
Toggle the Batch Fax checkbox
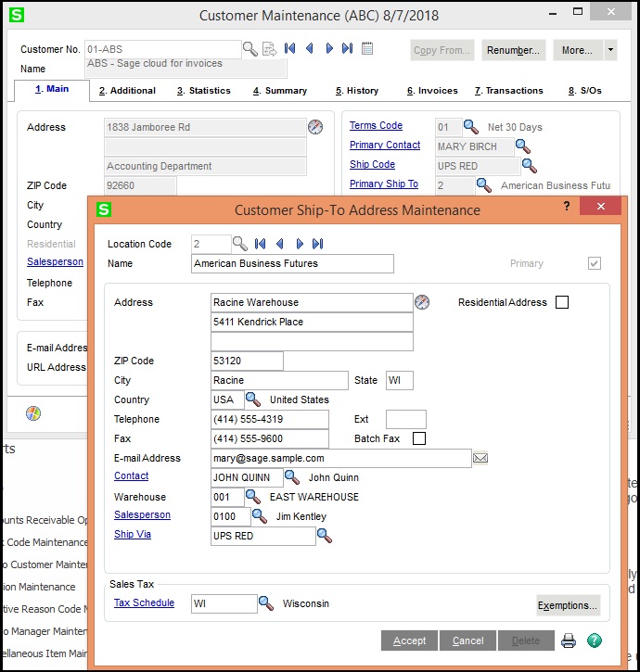(419, 438)
